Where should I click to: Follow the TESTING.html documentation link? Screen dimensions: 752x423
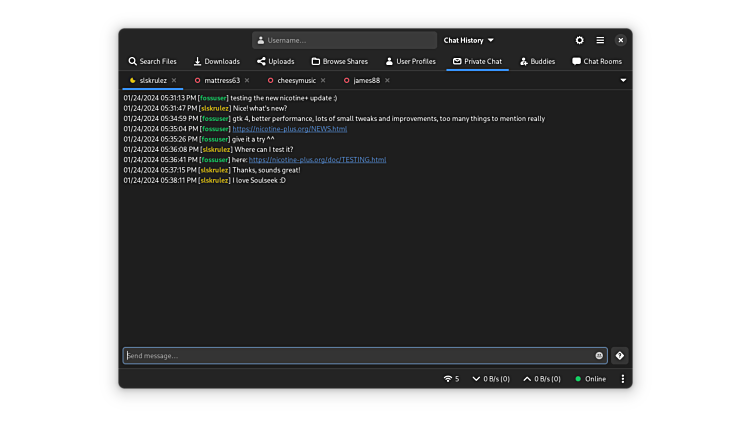pyautogui.click(x=317, y=160)
